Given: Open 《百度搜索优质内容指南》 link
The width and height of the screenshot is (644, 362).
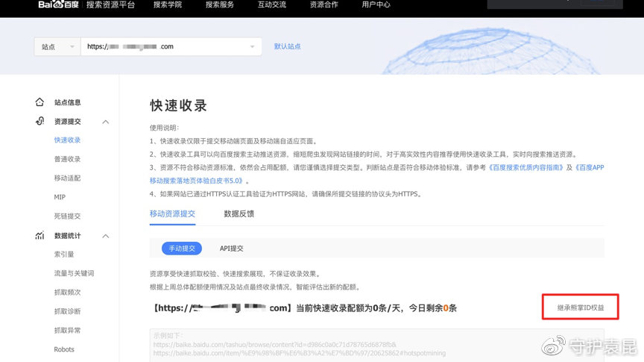Looking at the screenshot, I should coord(525,167).
